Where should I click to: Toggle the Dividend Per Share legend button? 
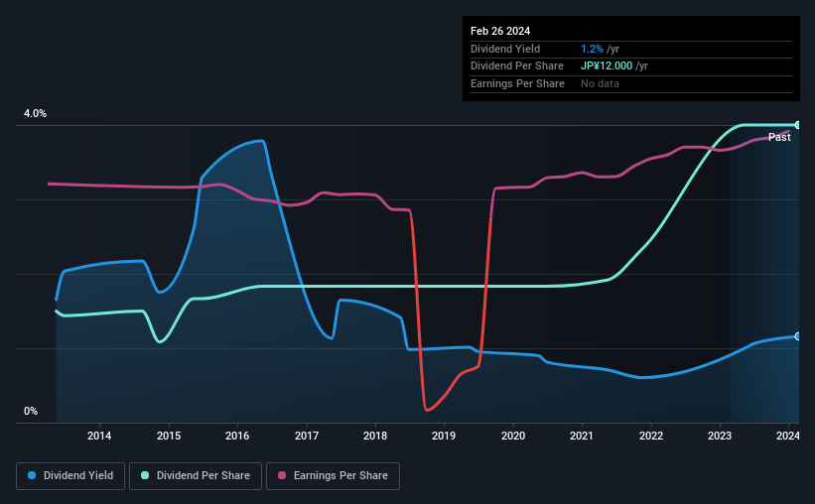[x=196, y=476]
